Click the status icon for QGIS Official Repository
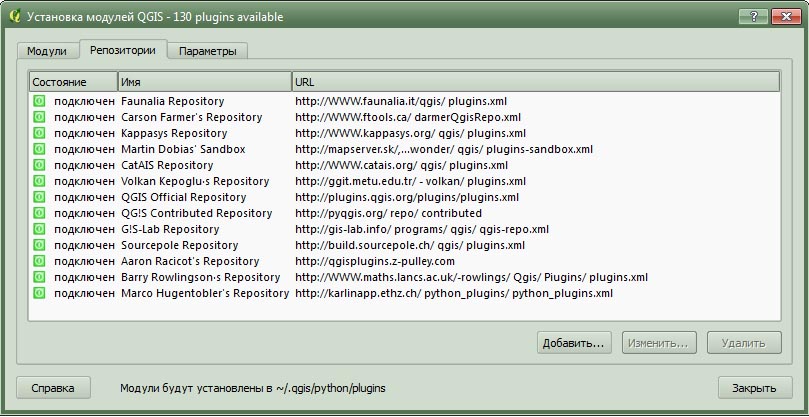Screen dimensions: 809x417 [39, 197]
